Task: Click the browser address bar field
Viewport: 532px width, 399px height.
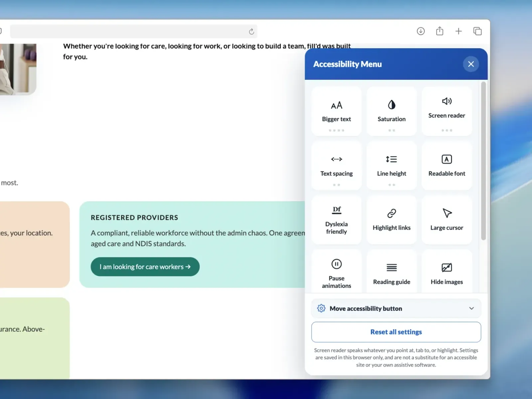Action: click(x=134, y=32)
